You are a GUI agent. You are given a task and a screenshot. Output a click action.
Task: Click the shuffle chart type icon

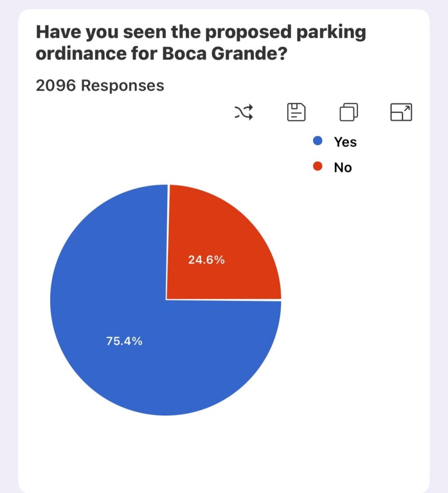[243, 112]
